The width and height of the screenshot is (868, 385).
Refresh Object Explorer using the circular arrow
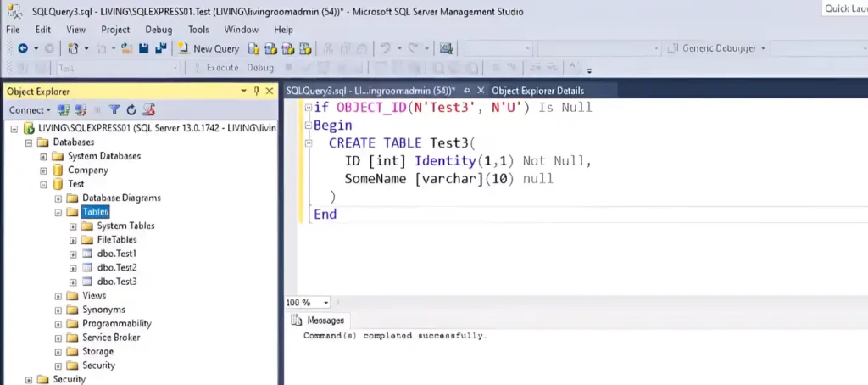pos(131,109)
